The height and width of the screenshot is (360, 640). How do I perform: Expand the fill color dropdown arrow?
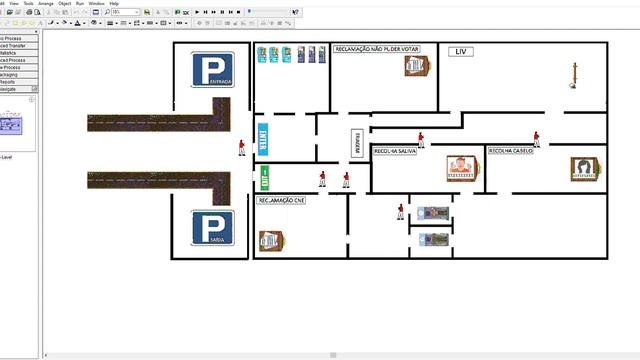coord(71,23)
